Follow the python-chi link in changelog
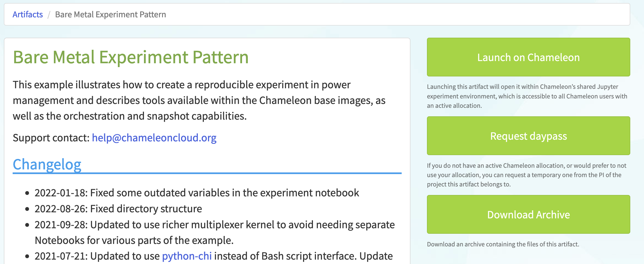 [x=187, y=256]
